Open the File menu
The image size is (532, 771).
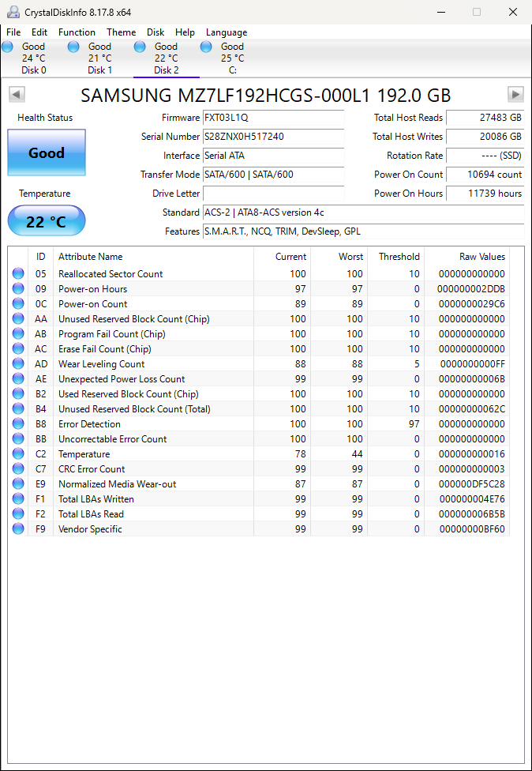click(13, 32)
